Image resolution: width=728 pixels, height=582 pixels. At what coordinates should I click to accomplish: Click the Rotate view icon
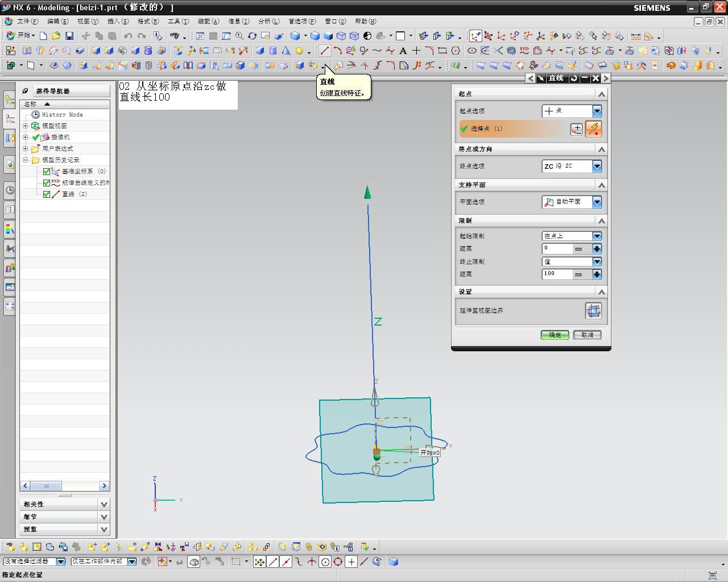[252, 36]
